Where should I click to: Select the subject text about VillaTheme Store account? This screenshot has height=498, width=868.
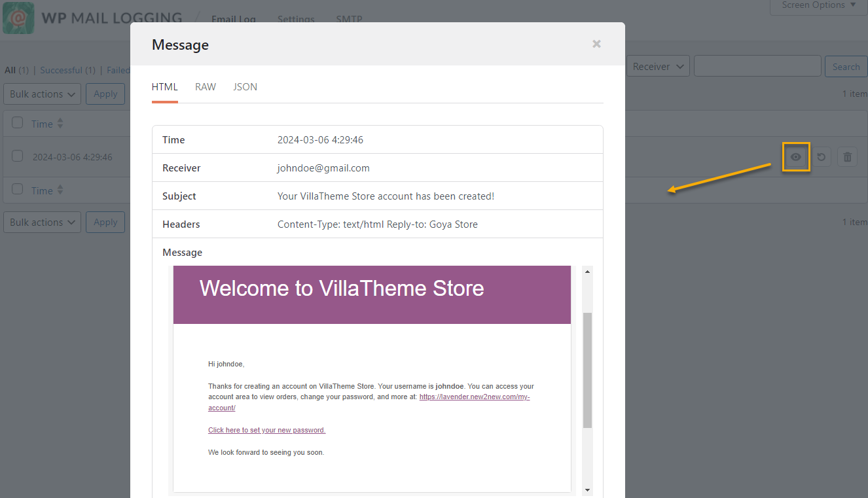click(x=386, y=196)
